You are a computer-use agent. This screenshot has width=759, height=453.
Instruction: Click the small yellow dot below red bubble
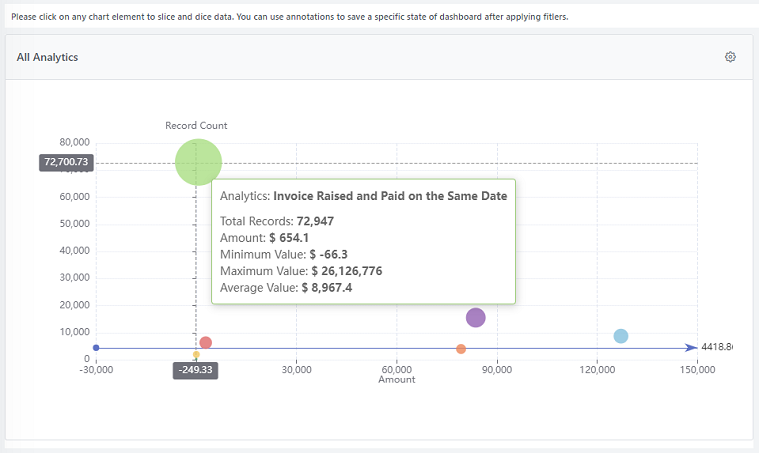(196, 355)
